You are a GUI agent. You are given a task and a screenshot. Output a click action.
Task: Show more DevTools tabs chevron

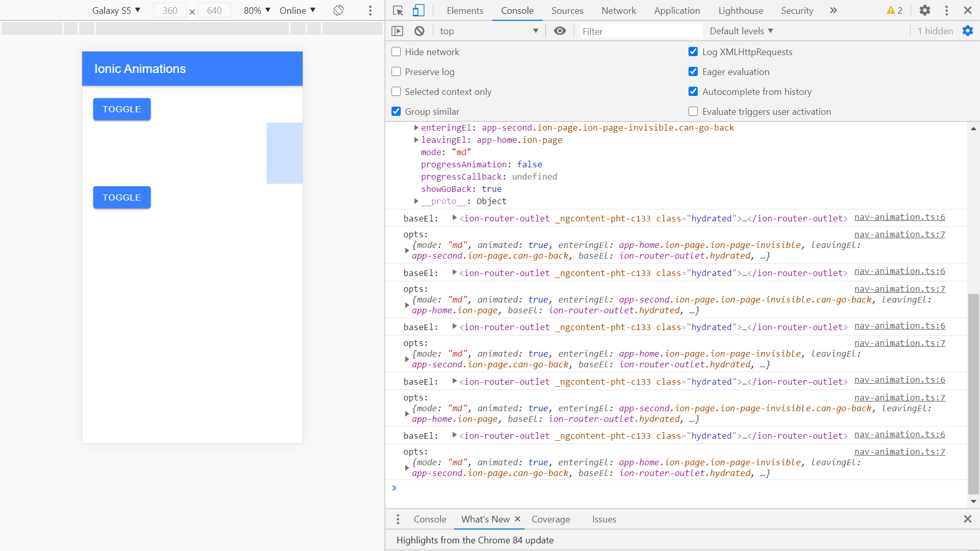(x=834, y=10)
